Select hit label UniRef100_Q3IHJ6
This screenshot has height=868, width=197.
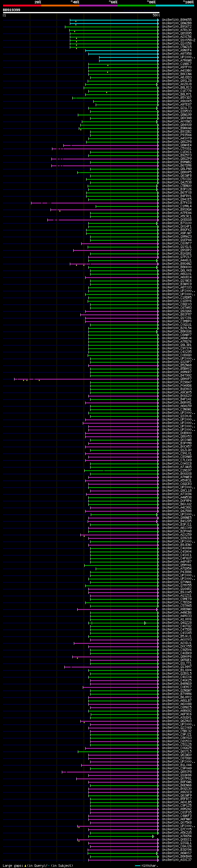point(177,416)
